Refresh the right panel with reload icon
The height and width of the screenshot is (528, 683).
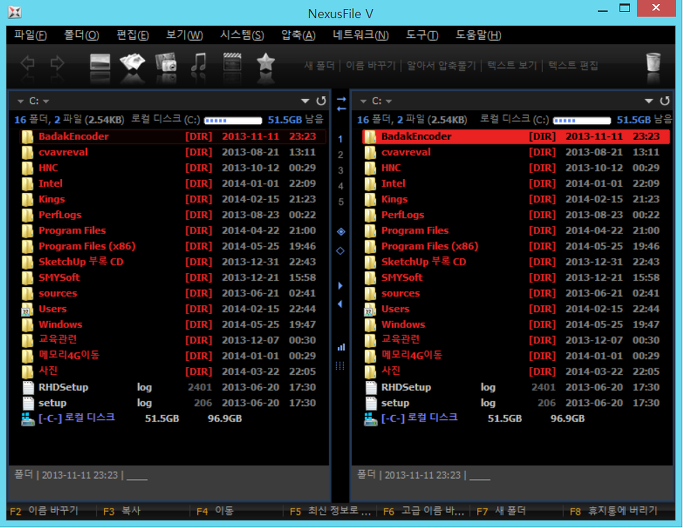click(x=664, y=101)
